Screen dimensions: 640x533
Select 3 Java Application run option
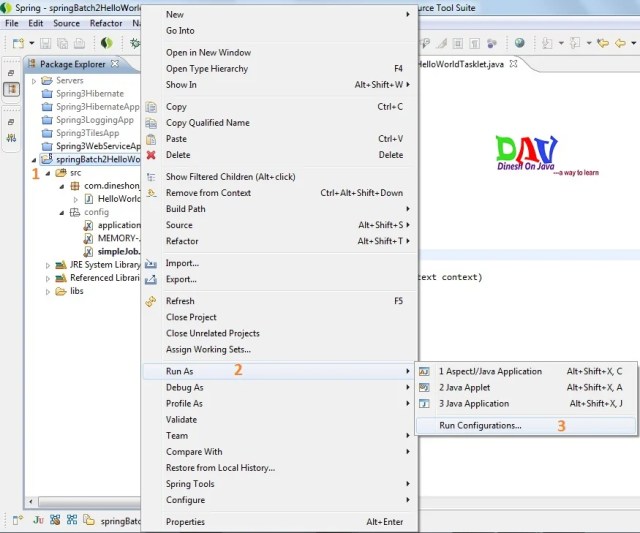tap(526, 404)
